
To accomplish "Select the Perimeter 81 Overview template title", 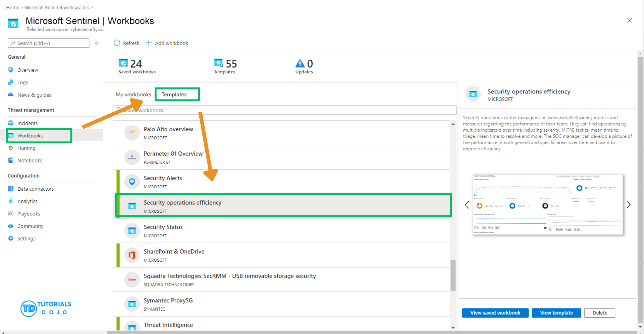I will pos(173,153).
